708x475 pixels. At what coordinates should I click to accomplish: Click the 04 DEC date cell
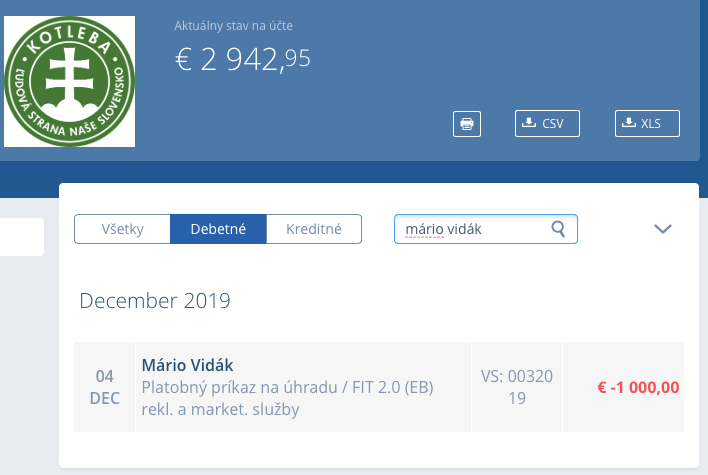click(105, 387)
